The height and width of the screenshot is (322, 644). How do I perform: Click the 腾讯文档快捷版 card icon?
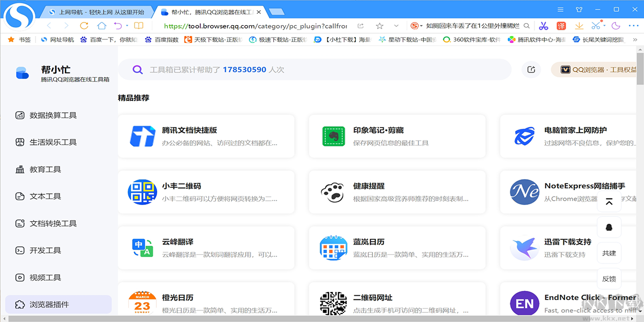(143, 136)
